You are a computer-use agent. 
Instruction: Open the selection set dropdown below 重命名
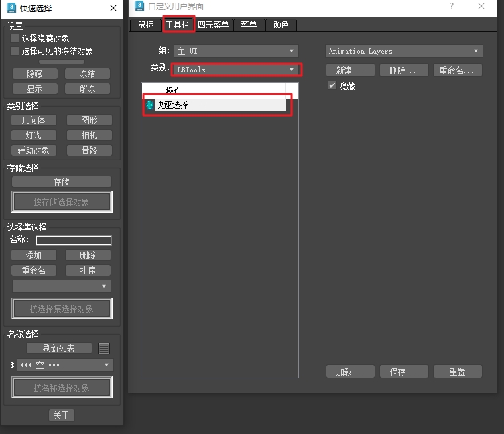click(62, 286)
